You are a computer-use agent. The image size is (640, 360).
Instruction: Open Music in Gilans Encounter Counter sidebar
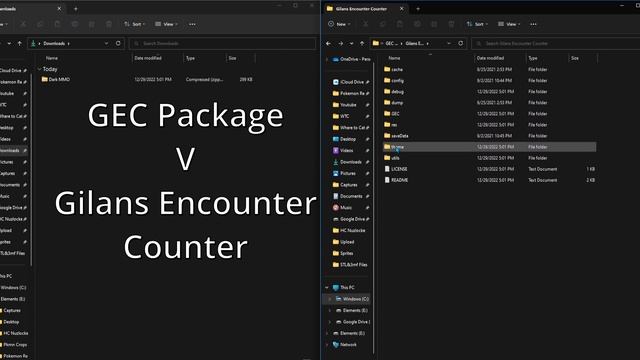346,208
